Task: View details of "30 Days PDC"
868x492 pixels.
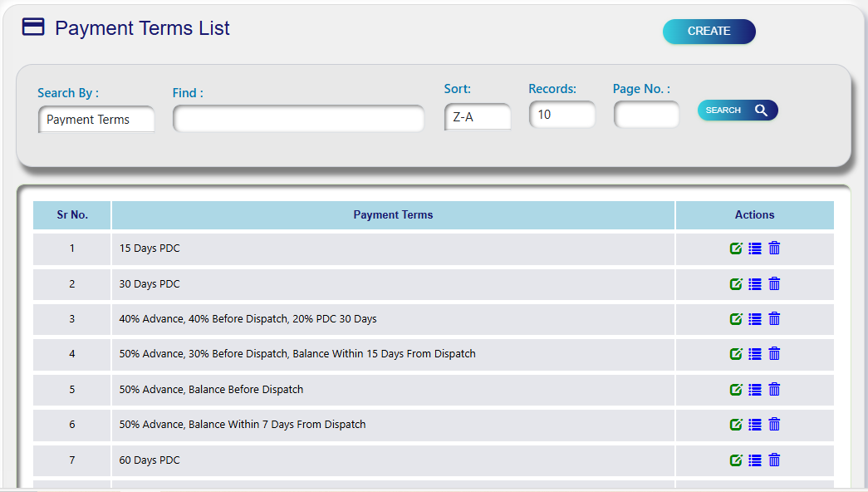Action: (x=754, y=283)
